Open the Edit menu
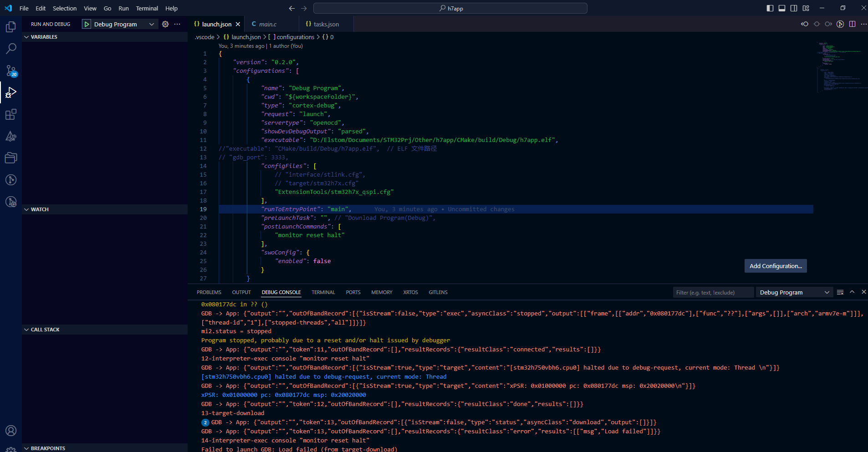The width and height of the screenshot is (868, 452). click(x=41, y=8)
